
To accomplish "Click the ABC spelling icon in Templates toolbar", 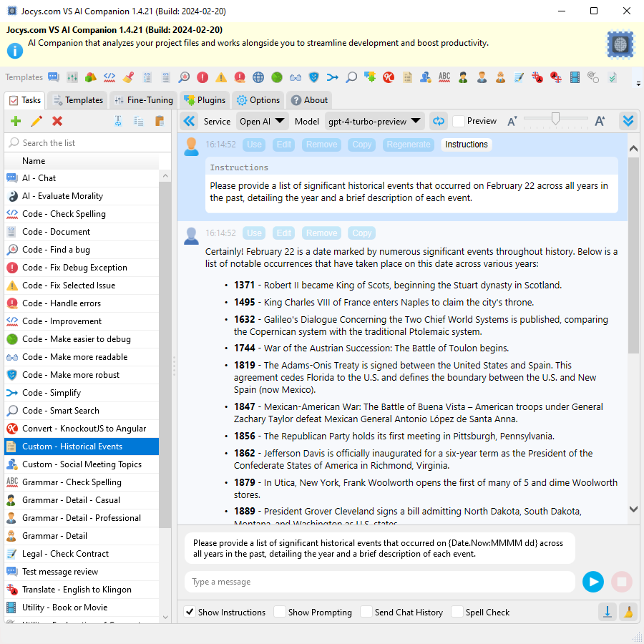I will [444, 77].
